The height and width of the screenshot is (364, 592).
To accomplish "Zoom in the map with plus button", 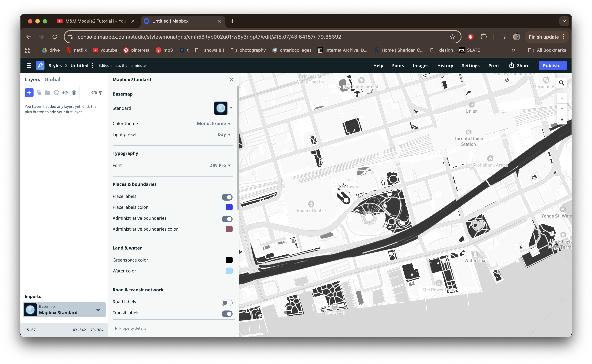I will point(562,98).
